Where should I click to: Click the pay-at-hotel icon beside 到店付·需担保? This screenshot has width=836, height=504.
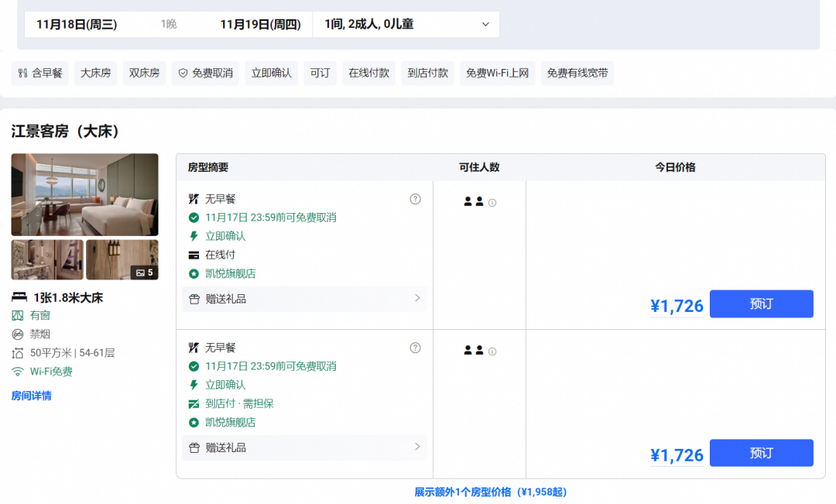(x=194, y=404)
